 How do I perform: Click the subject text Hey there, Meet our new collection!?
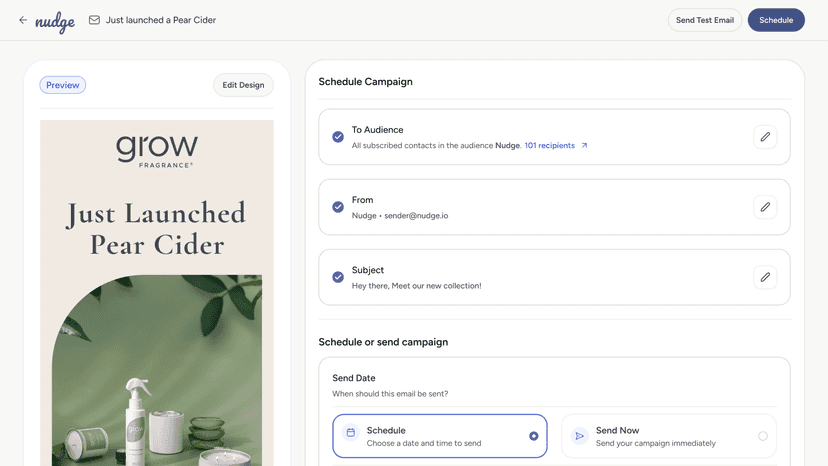point(416,286)
